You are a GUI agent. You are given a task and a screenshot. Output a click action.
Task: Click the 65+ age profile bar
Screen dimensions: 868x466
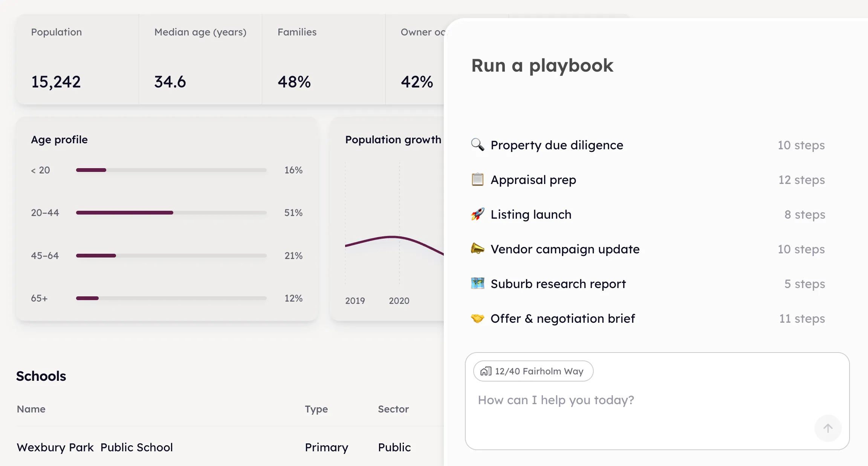(171, 298)
